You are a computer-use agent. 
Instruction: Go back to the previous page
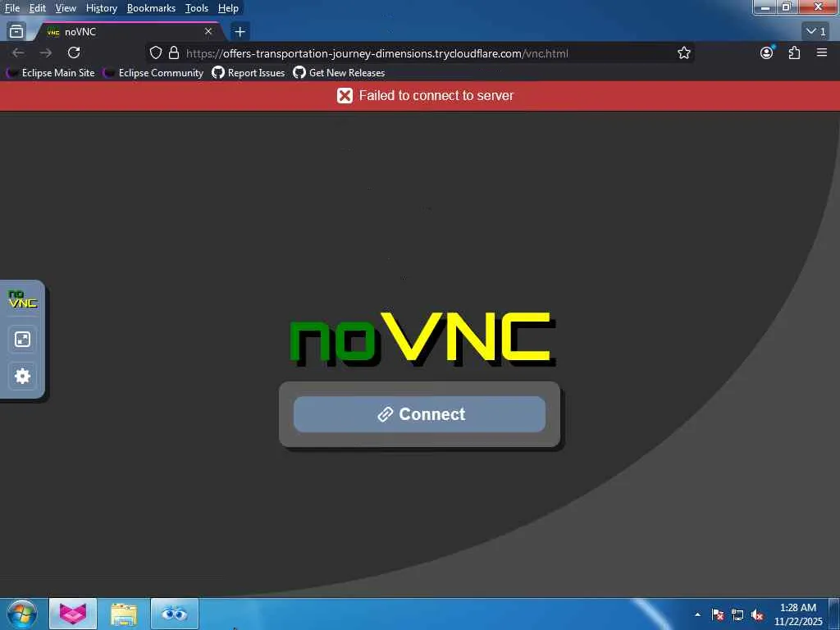(18, 52)
